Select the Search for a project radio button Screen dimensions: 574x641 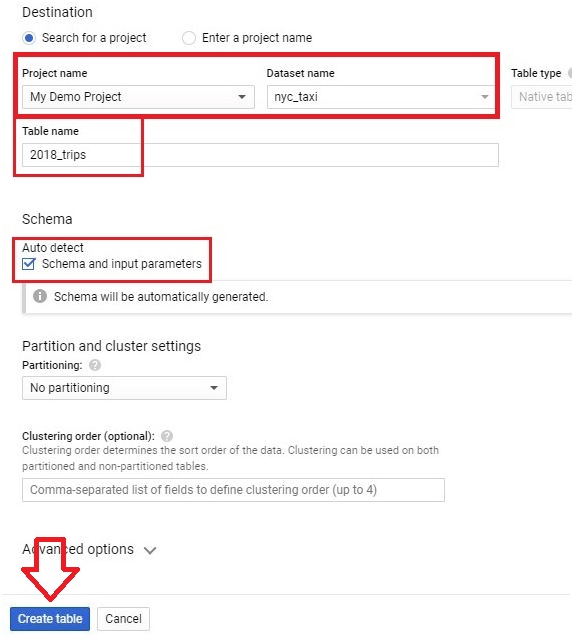point(29,38)
